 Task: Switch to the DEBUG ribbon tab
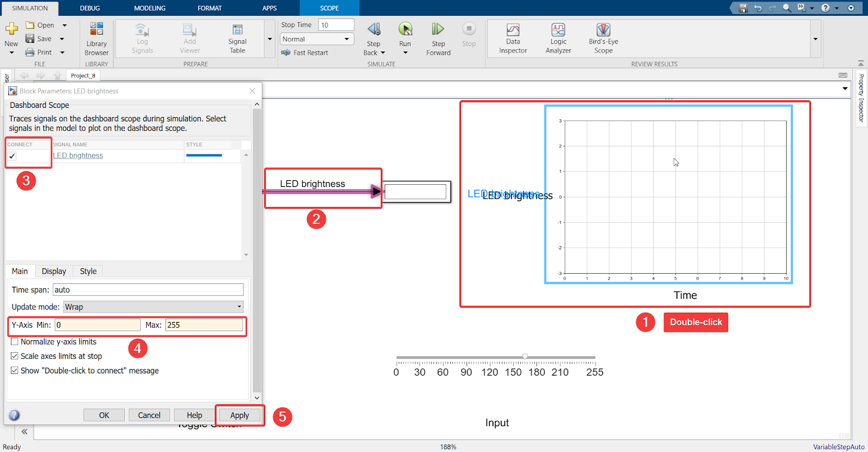click(x=90, y=8)
